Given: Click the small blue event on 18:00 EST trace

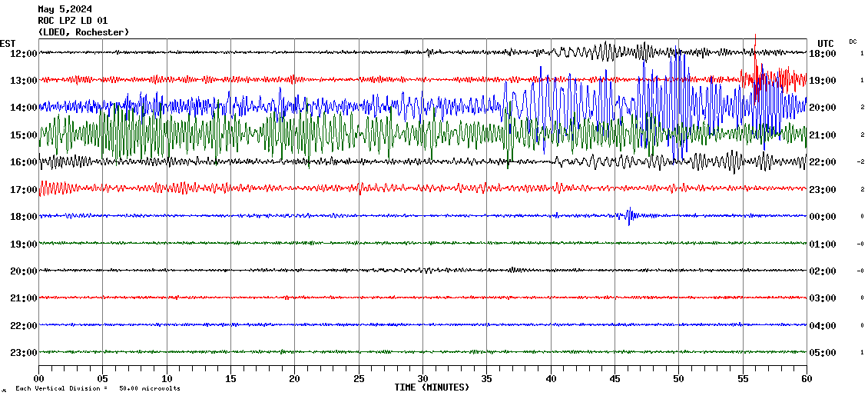Looking at the screenshot, I should click(x=629, y=216).
